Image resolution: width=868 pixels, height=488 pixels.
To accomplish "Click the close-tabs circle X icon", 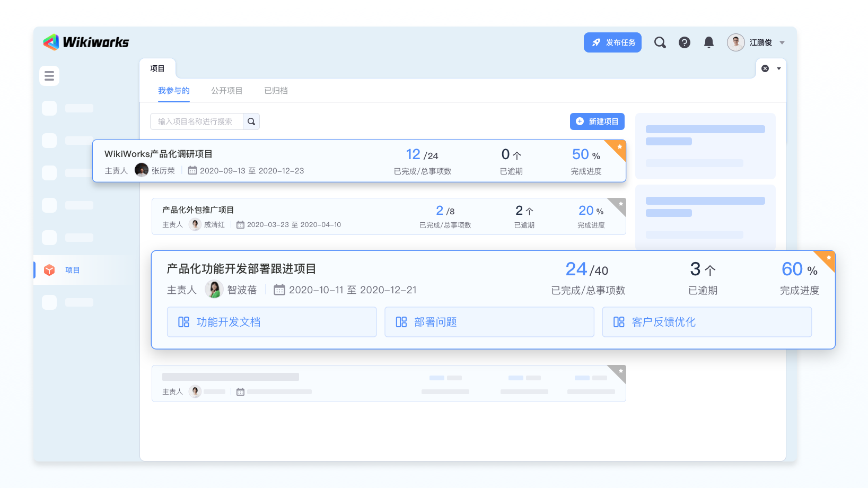I will [x=765, y=68].
